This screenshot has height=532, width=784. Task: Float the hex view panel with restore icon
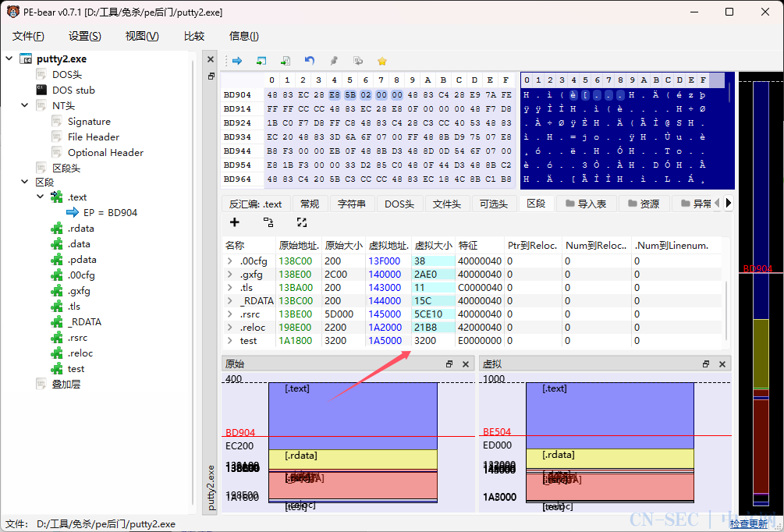pos(211,76)
